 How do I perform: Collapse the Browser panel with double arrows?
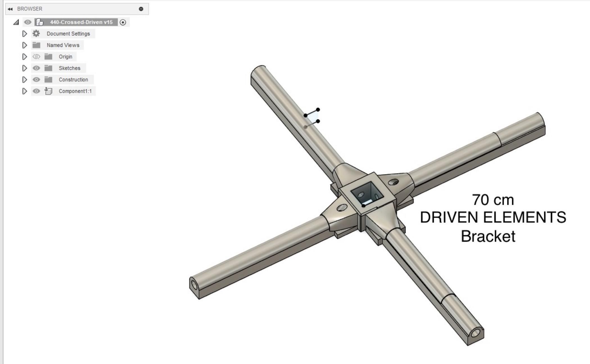(x=10, y=9)
